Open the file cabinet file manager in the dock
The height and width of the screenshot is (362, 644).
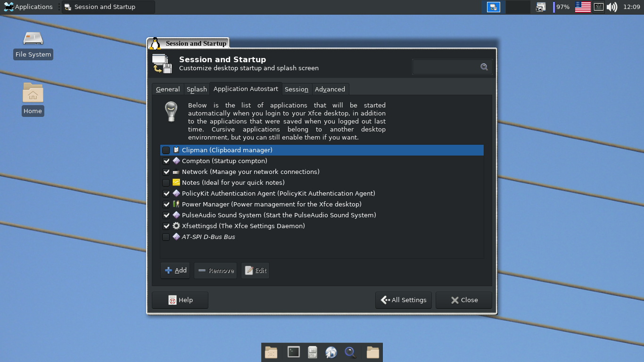pyautogui.click(x=313, y=352)
